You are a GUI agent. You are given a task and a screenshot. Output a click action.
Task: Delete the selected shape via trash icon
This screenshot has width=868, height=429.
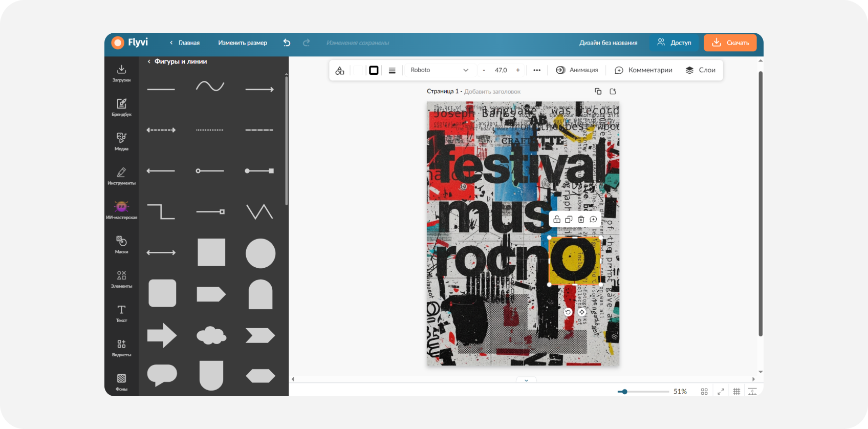(x=581, y=220)
